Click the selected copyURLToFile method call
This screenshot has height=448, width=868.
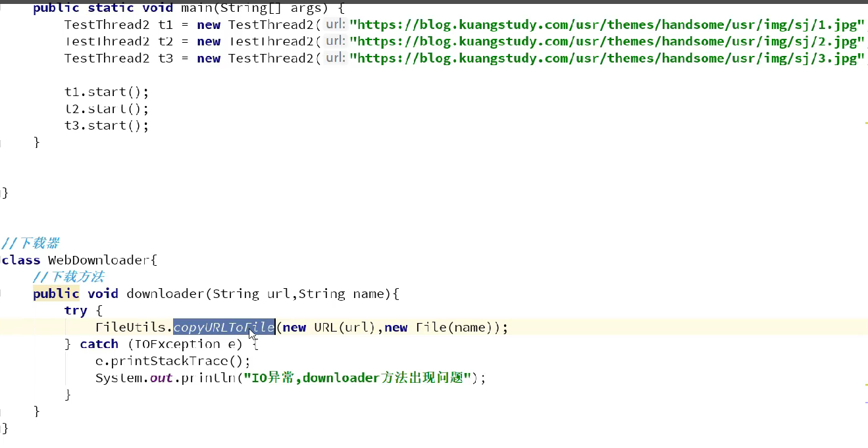pyautogui.click(x=224, y=327)
